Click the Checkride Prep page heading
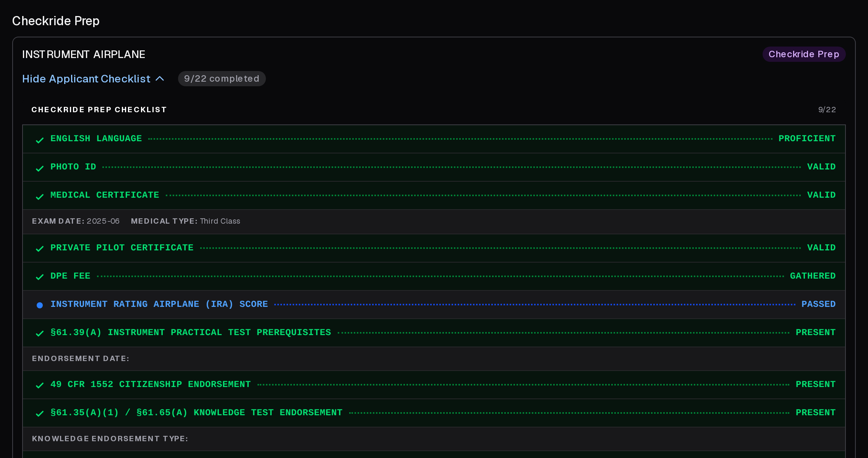Screen dimensions: 868x458 [56, 21]
